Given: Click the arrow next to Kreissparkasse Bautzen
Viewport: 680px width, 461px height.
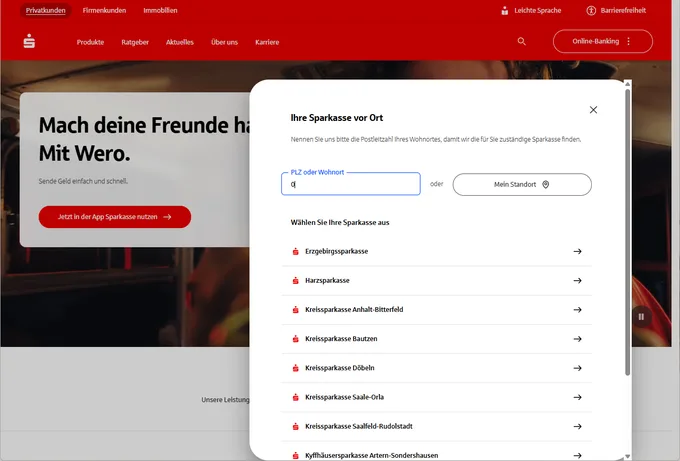Looking at the screenshot, I should (x=577, y=339).
